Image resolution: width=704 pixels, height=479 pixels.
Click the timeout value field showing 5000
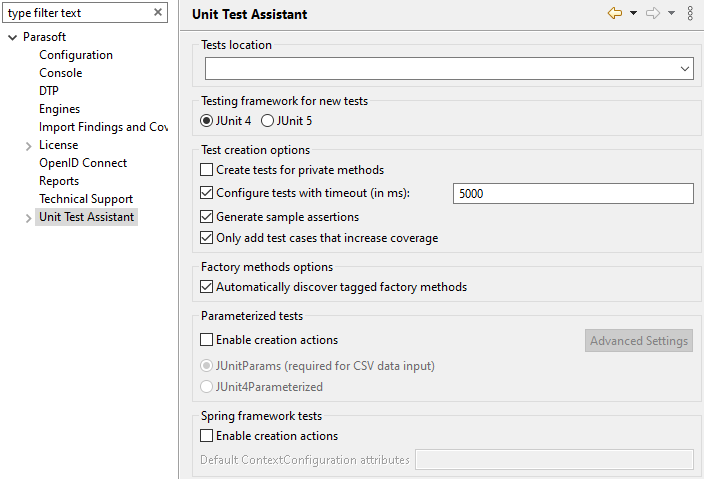[x=573, y=193]
